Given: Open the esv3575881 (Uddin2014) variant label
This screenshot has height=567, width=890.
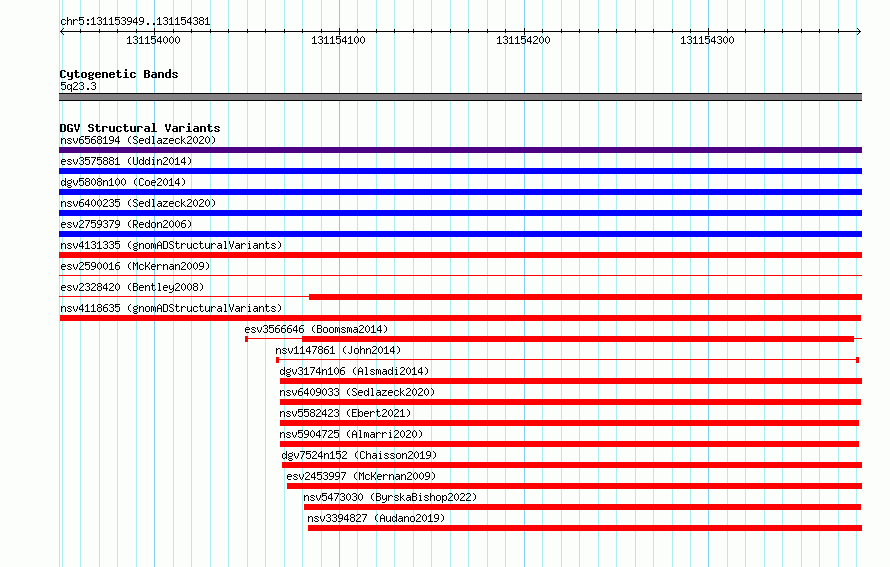Looking at the screenshot, I should (126, 161).
